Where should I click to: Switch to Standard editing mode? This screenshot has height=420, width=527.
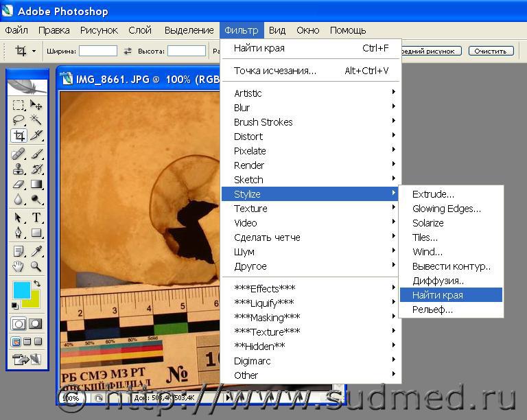tap(19, 323)
